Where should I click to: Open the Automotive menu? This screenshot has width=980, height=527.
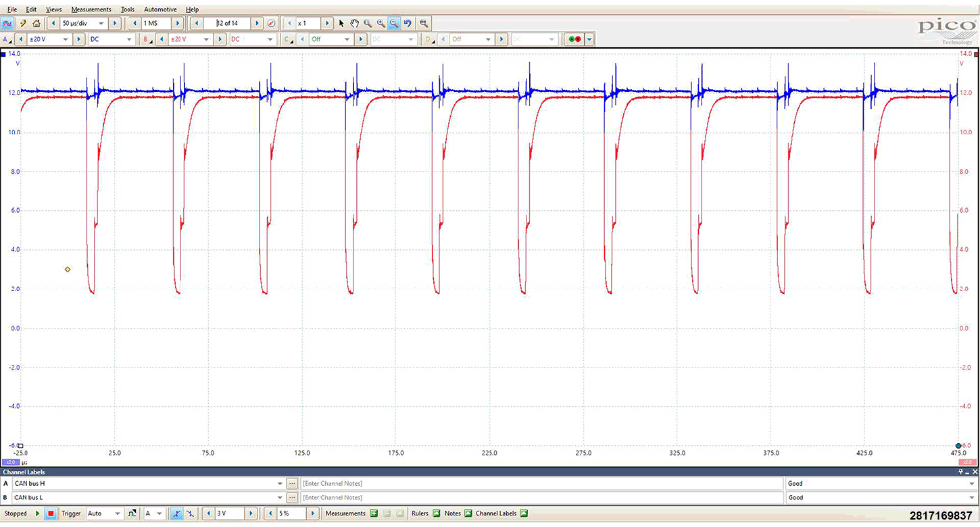tap(160, 9)
